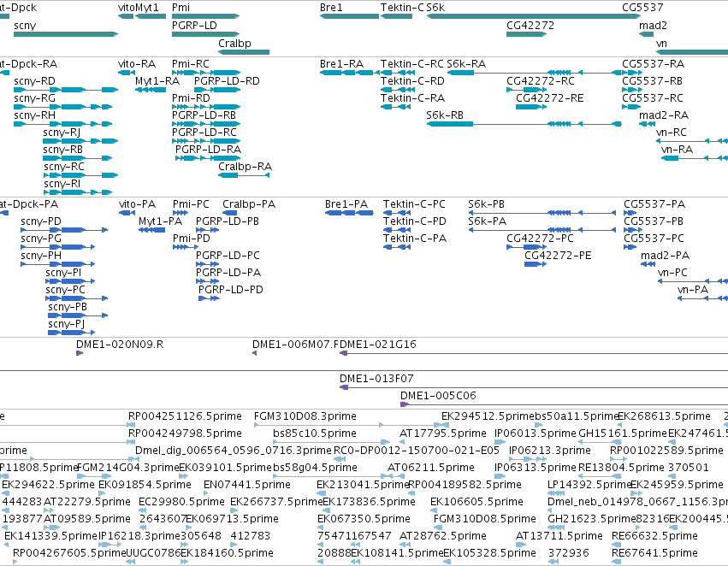
Task: Click the Bre1-PA protein feature
Action: [349, 213]
